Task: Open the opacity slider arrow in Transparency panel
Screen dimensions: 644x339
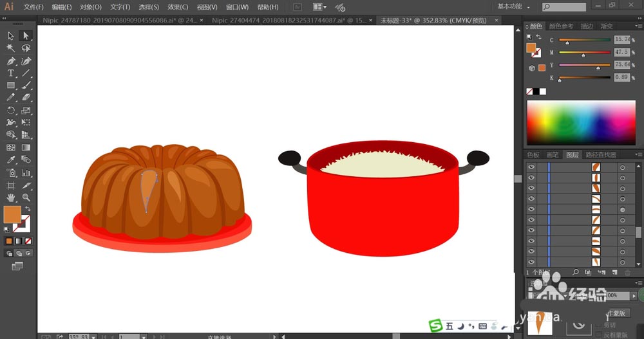Action: point(634,295)
